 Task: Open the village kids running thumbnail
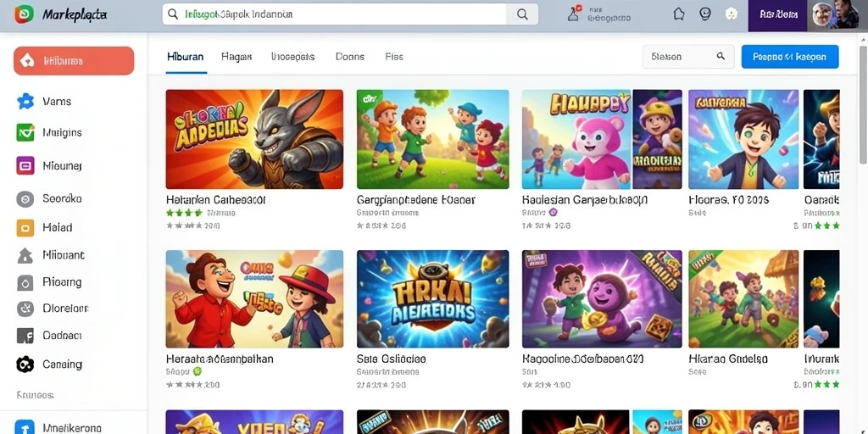(x=743, y=299)
